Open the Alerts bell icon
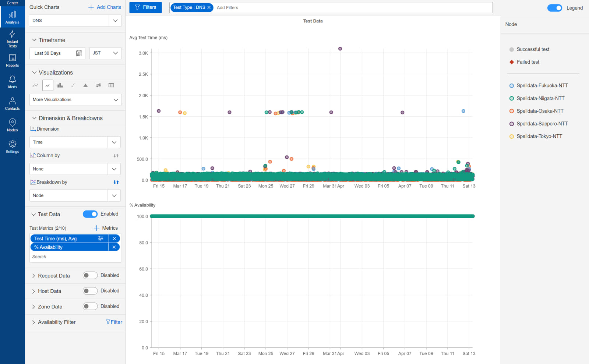This screenshot has height=364, width=589. pos(12,82)
